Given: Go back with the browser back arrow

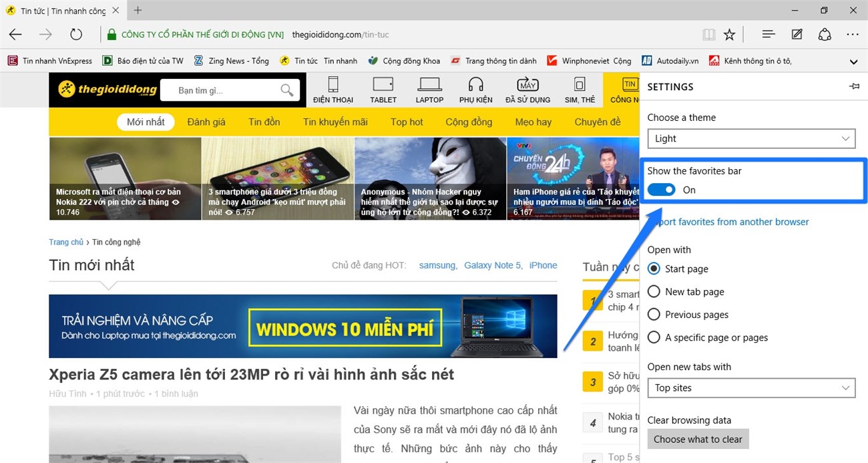Looking at the screenshot, I should coord(15,34).
